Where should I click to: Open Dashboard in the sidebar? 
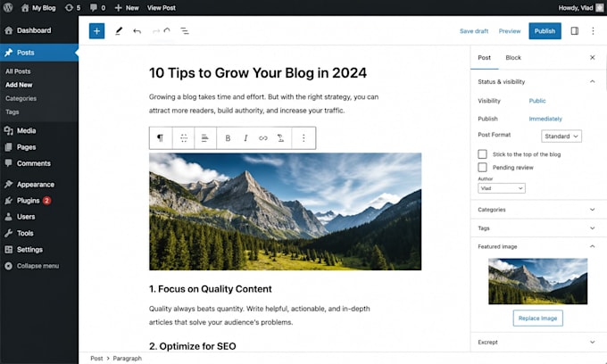click(x=39, y=30)
